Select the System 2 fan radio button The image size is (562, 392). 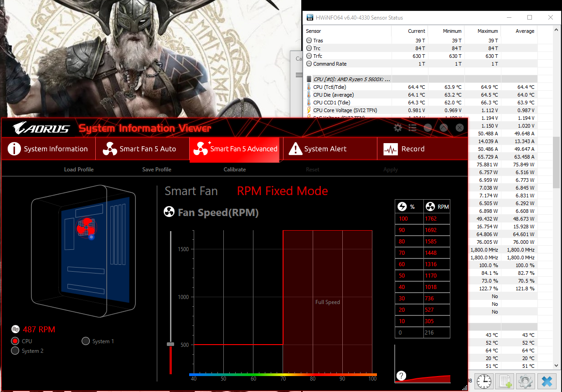pyautogui.click(x=15, y=351)
